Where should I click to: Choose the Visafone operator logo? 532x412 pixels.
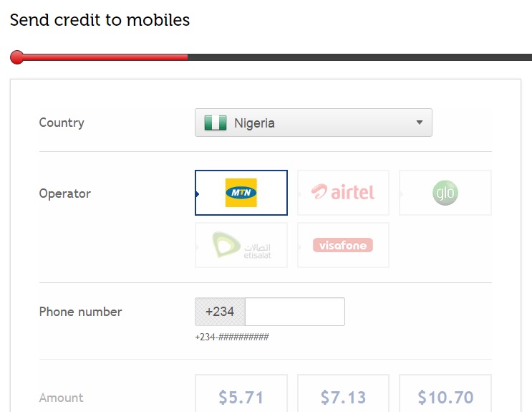pyautogui.click(x=343, y=245)
